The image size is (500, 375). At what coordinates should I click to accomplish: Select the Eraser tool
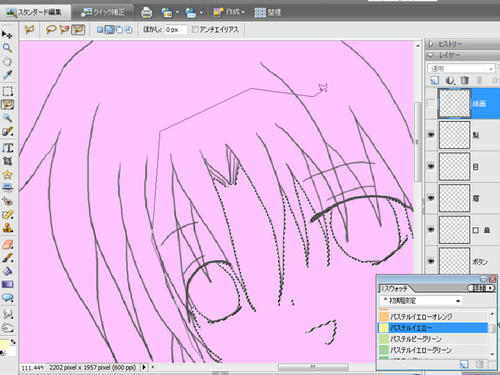tap(7, 244)
